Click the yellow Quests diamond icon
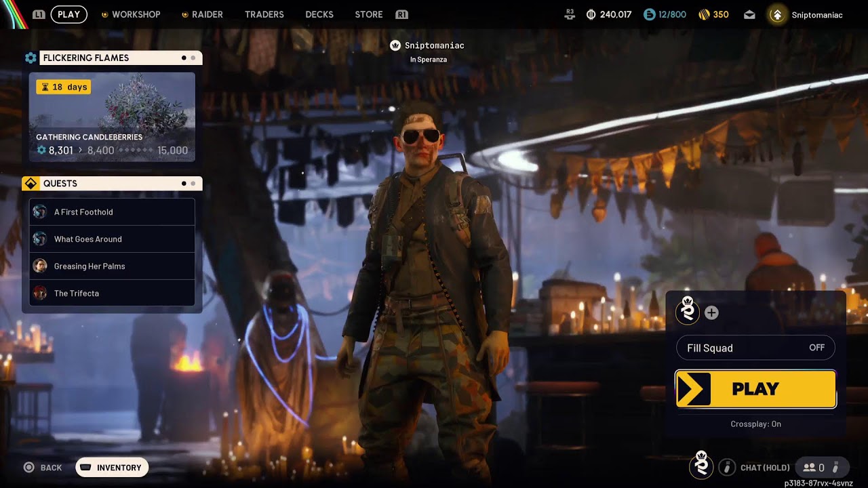The height and width of the screenshot is (488, 868). tap(31, 184)
